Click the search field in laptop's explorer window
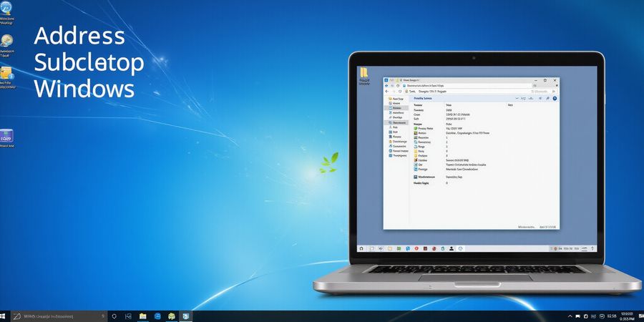The height and width of the screenshot is (322, 644). click(542, 91)
